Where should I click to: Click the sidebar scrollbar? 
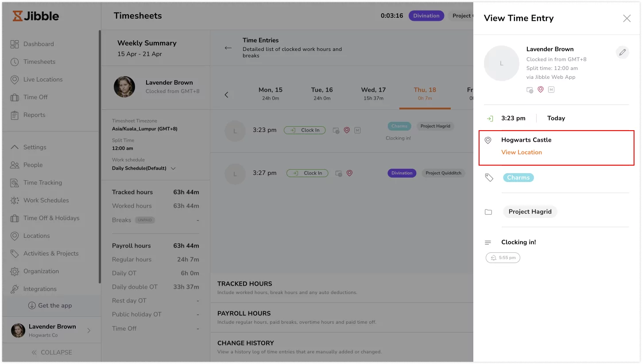(x=100, y=156)
